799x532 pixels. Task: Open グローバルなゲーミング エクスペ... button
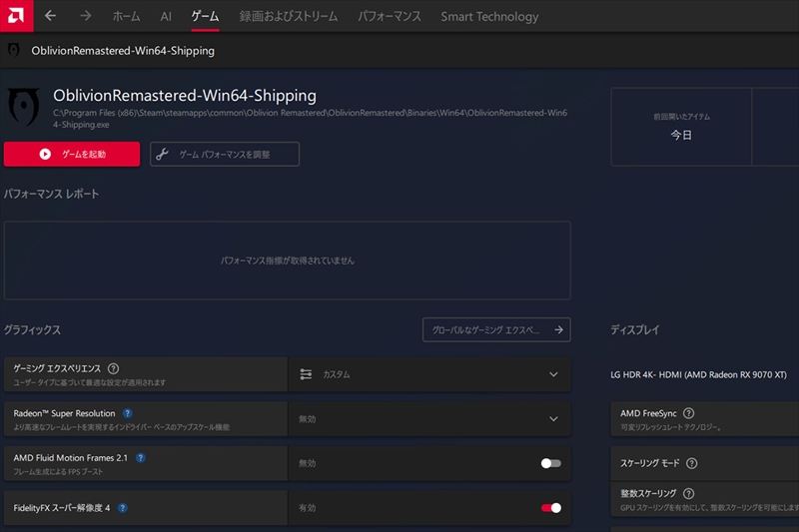[496, 330]
